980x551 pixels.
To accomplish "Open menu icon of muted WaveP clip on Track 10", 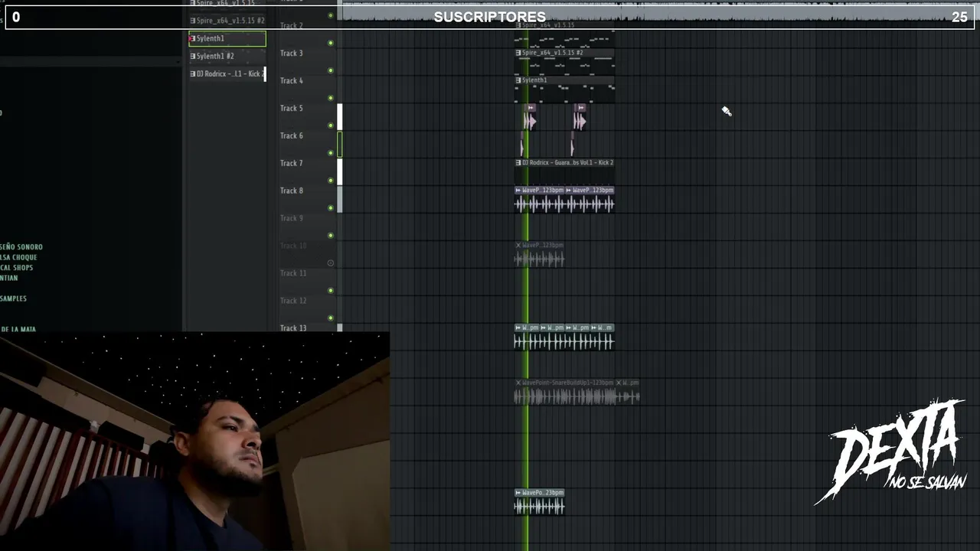I will point(518,246).
